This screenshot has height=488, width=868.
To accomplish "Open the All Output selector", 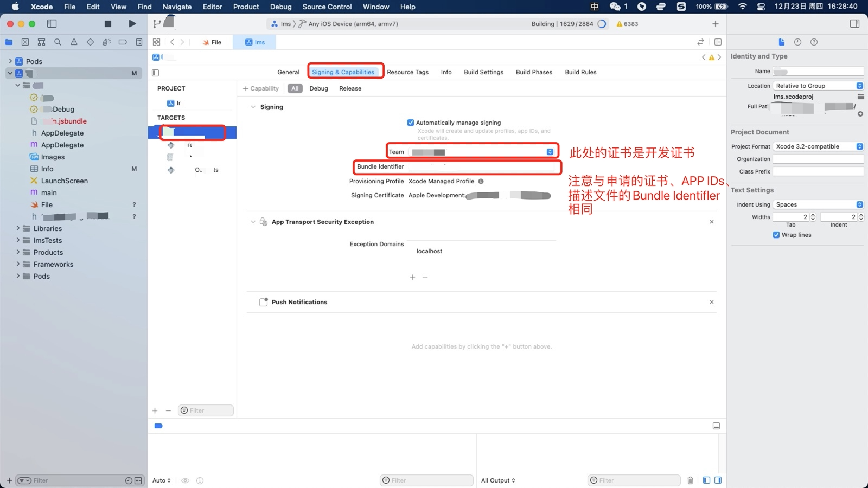I will (x=498, y=480).
